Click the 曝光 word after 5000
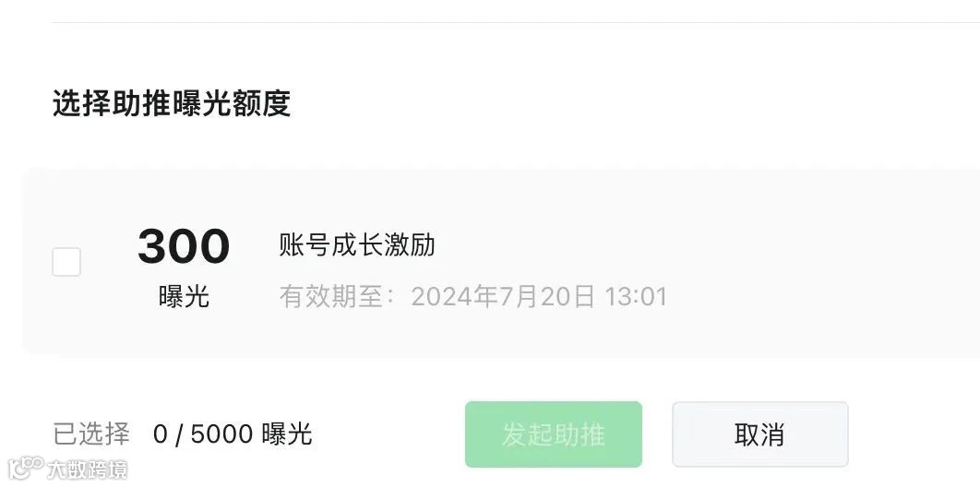The image size is (980, 487). click(x=287, y=434)
